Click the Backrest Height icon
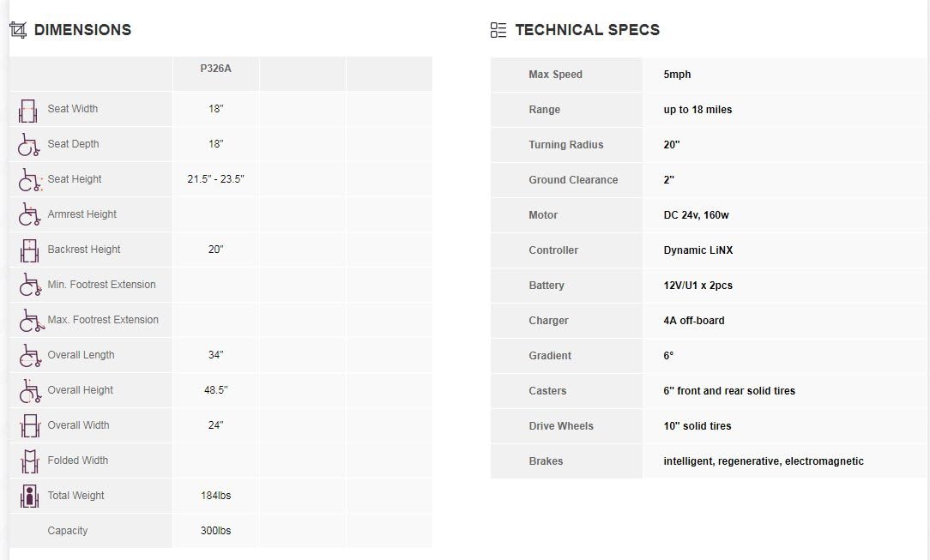The image size is (930, 560). pos(29,250)
